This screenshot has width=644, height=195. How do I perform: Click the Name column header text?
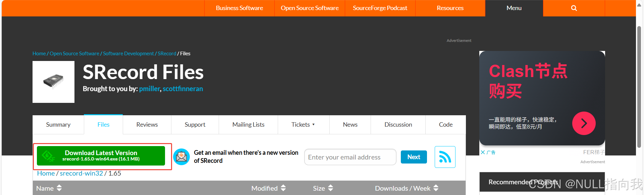(x=45, y=188)
